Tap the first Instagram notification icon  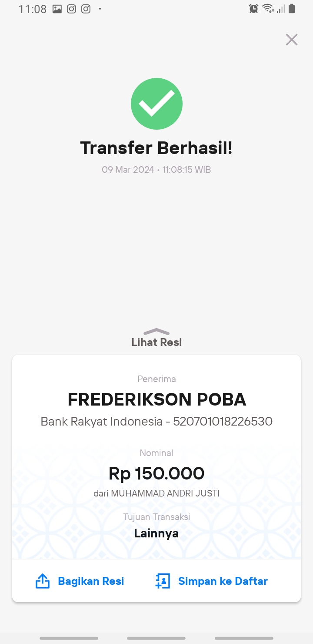pyautogui.click(x=71, y=9)
